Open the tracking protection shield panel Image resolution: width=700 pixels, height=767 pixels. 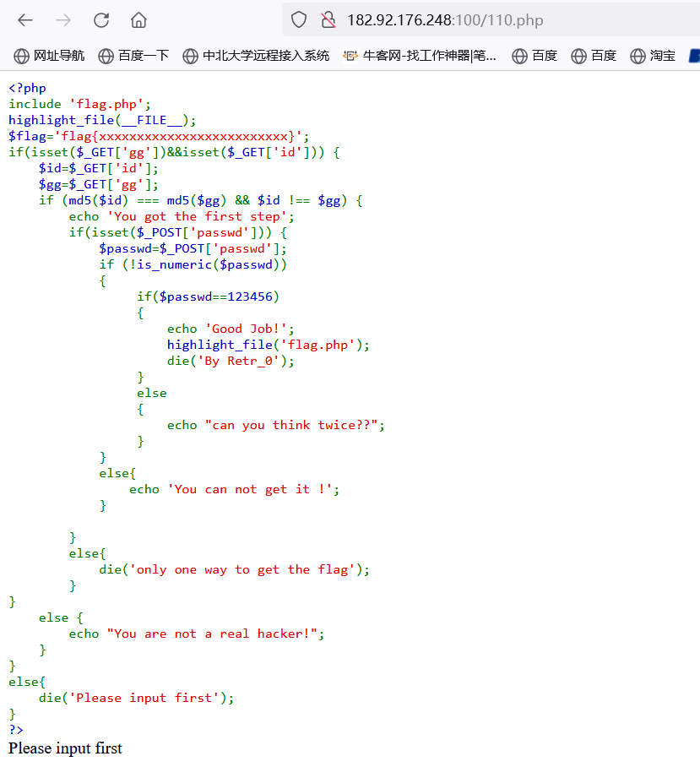click(299, 20)
